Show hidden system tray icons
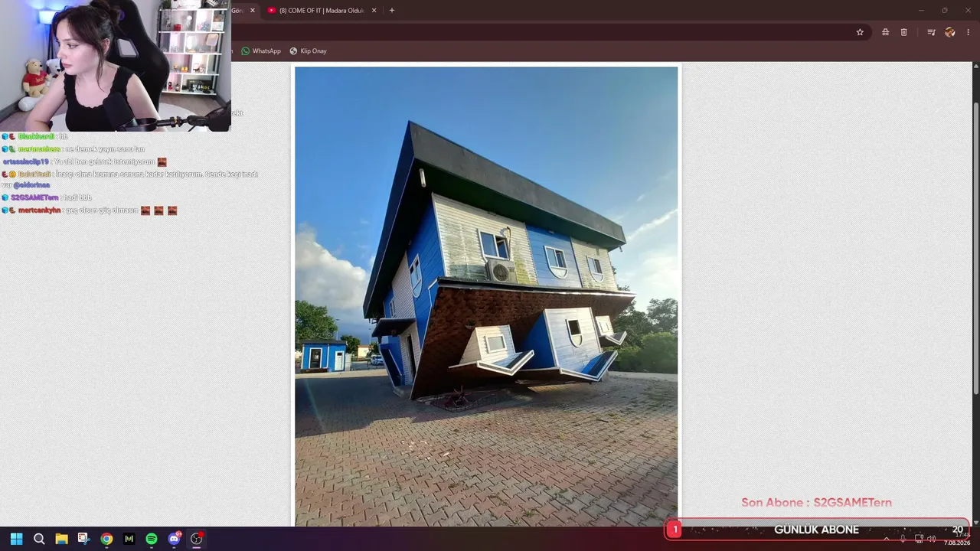This screenshot has width=980, height=551. point(887,539)
